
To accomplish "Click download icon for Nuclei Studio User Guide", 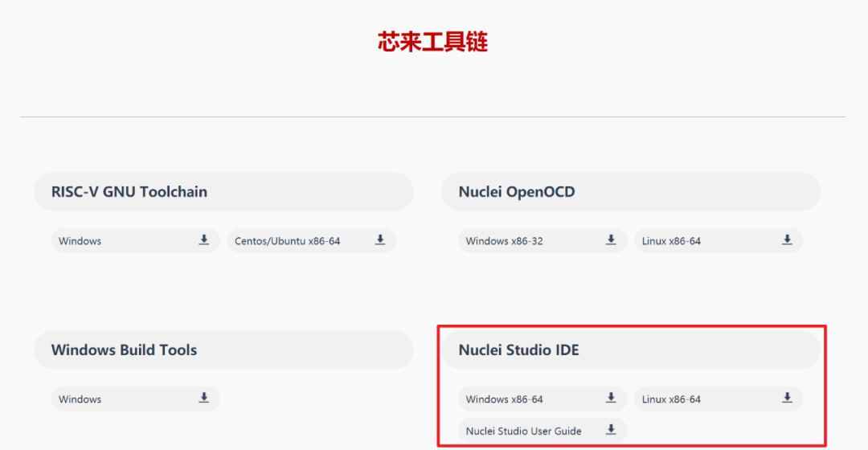I will click(611, 430).
